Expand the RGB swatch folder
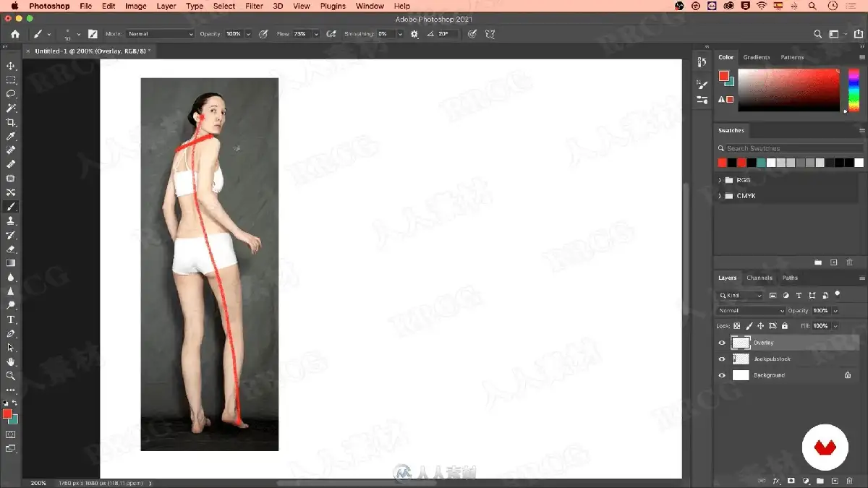Viewport: 868px width, 488px height. coord(720,180)
